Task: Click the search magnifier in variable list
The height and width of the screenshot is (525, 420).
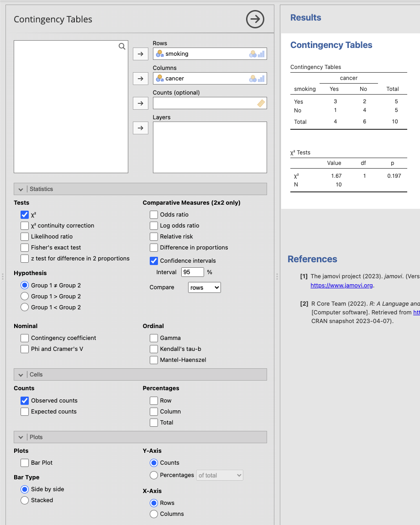Action: 122,46
